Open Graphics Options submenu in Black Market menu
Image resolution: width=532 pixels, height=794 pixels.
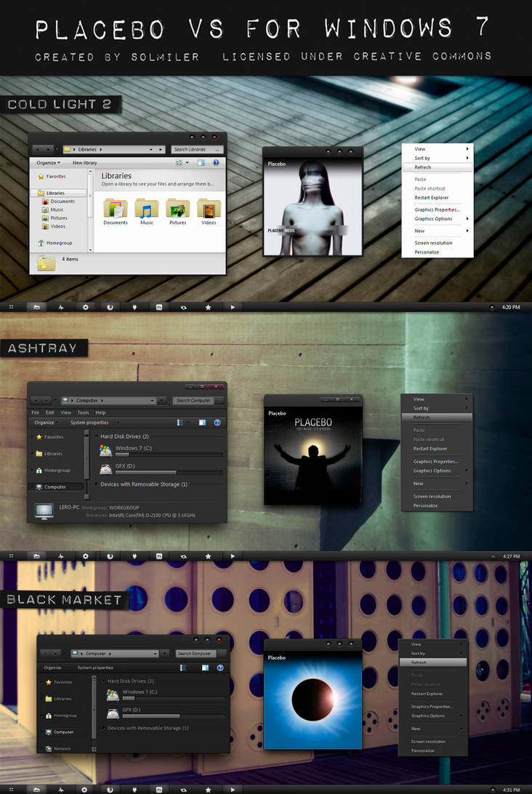pos(432,715)
